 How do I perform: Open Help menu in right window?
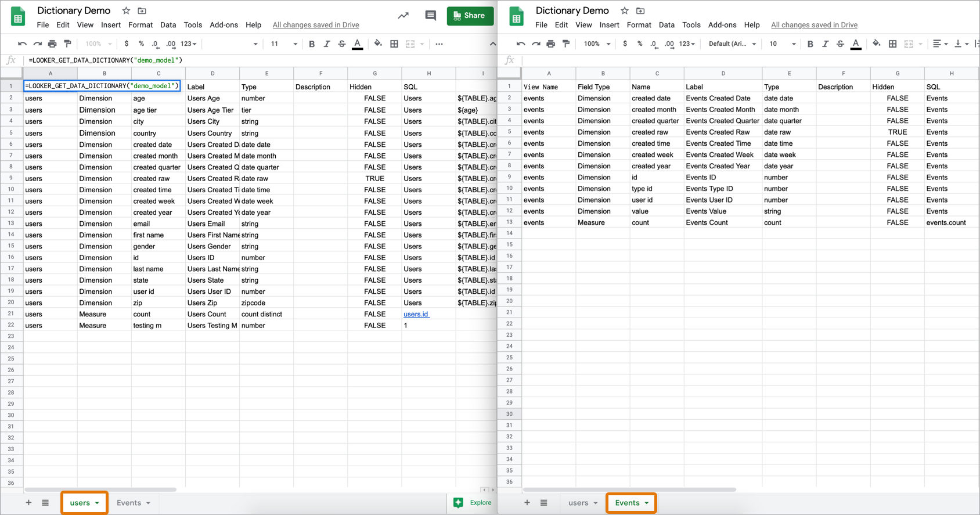pyautogui.click(x=752, y=25)
